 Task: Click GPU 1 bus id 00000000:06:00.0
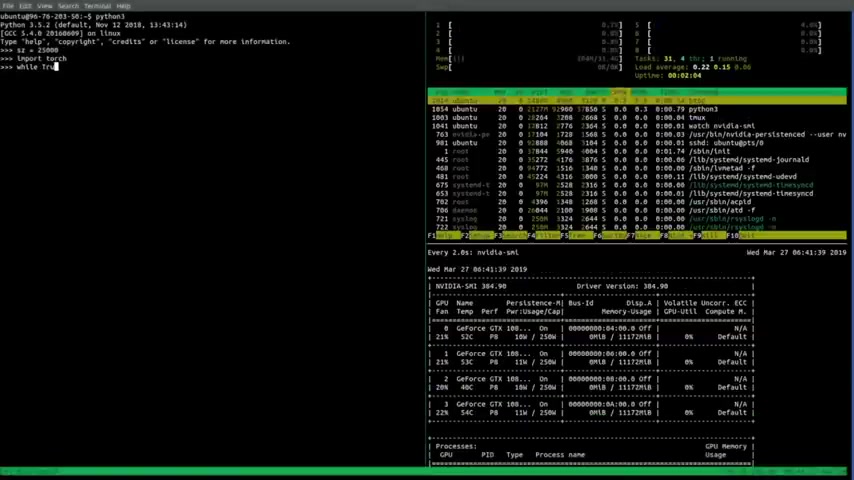[602, 354]
